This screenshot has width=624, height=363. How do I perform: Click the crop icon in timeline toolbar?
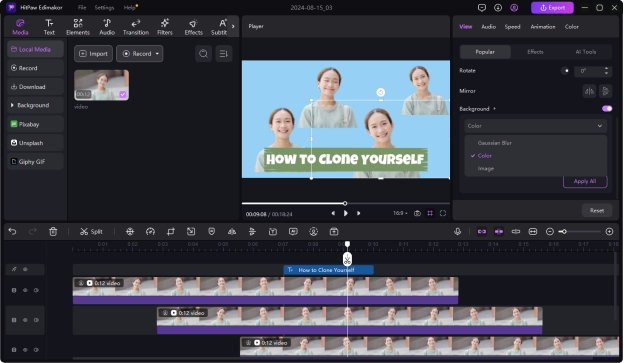(x=171, y=231)
